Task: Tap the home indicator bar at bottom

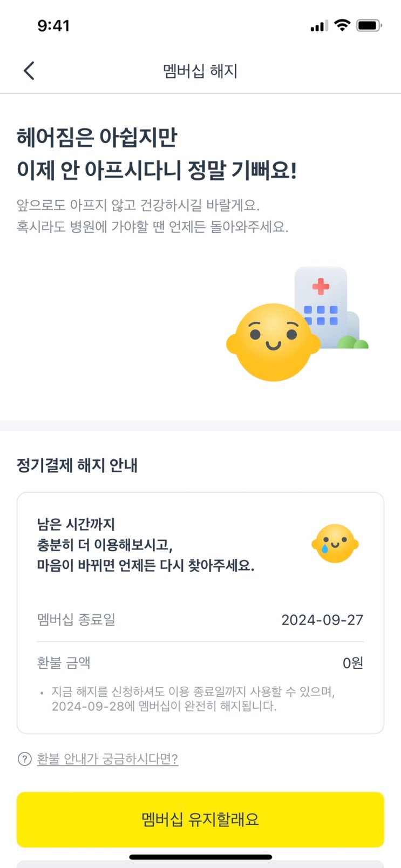Action: coord(200,857)
